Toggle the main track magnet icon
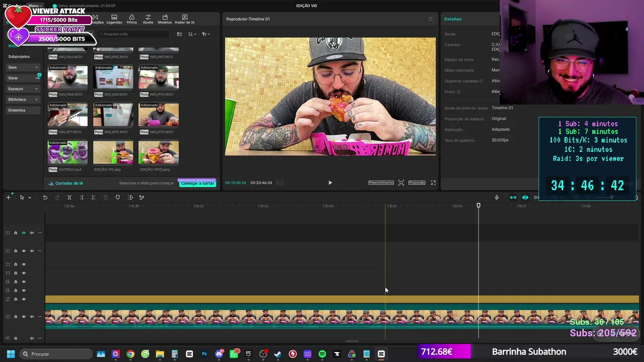Screen dimensions: 644x362 click(513, 198)
